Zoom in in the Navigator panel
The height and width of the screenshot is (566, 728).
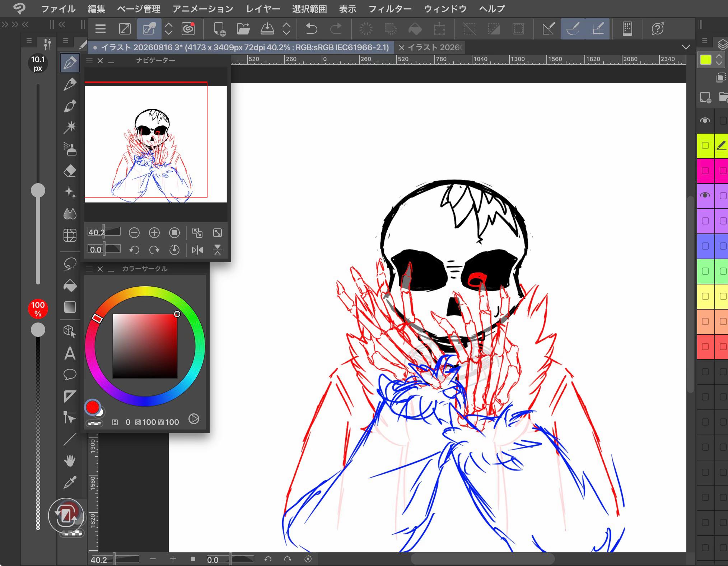[x=154, y=233]
